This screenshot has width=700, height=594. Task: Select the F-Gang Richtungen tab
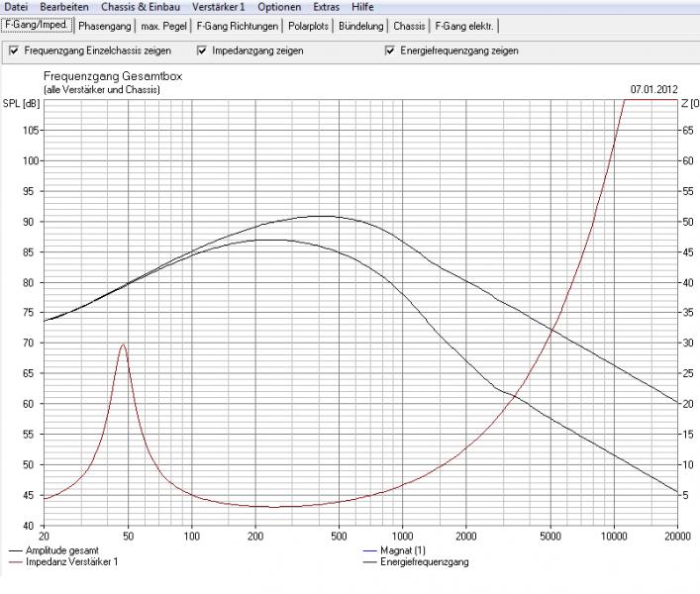click(237, 26)
